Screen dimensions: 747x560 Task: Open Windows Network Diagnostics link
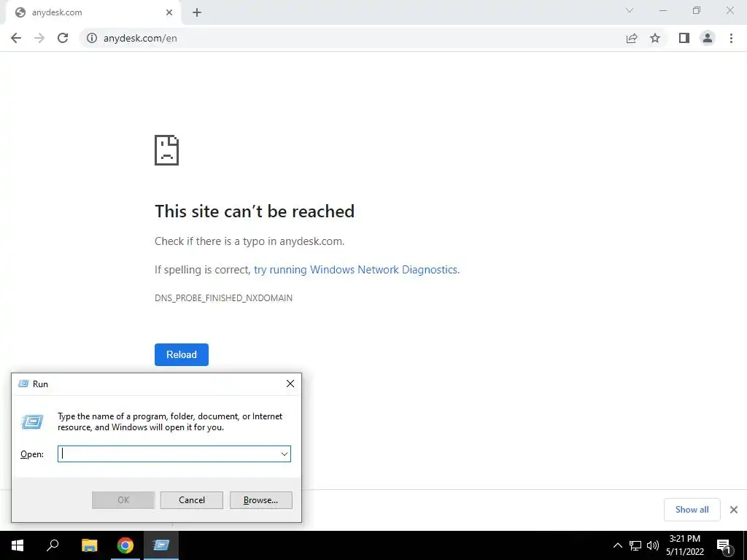356,270
